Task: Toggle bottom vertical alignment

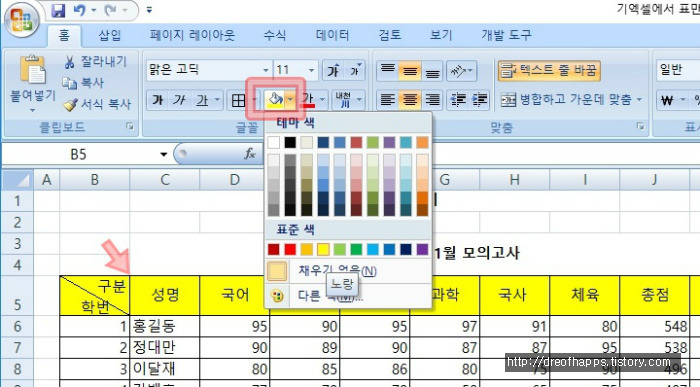Action: pyautogui.click(x=432, y=70)
